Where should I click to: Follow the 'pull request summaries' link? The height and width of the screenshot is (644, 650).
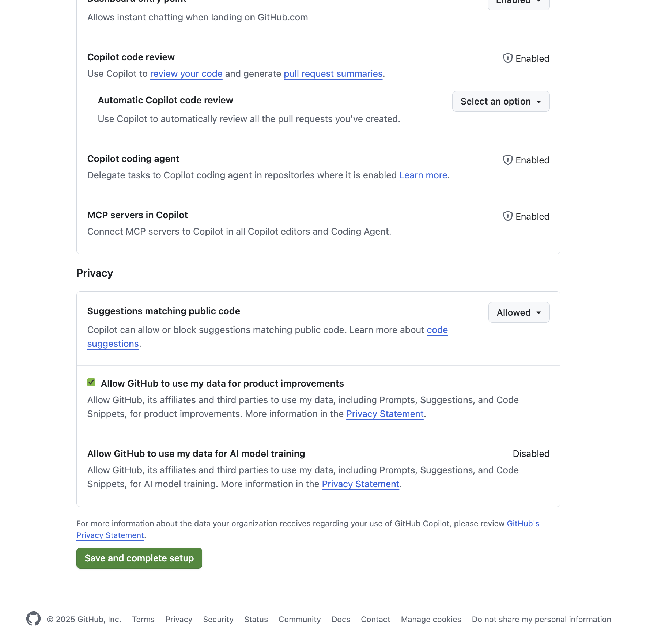pos(333,74)
